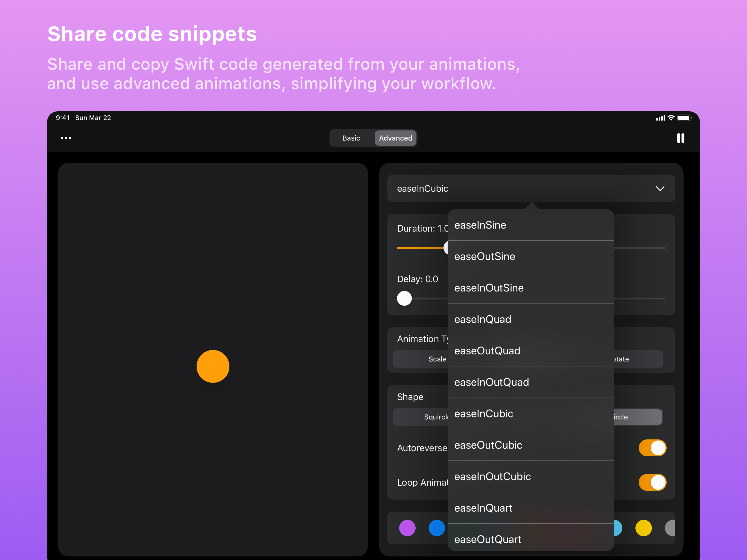This screenshot has width=747, height=560.
Task: Select the Advanced tab
Action: (395, 138)
